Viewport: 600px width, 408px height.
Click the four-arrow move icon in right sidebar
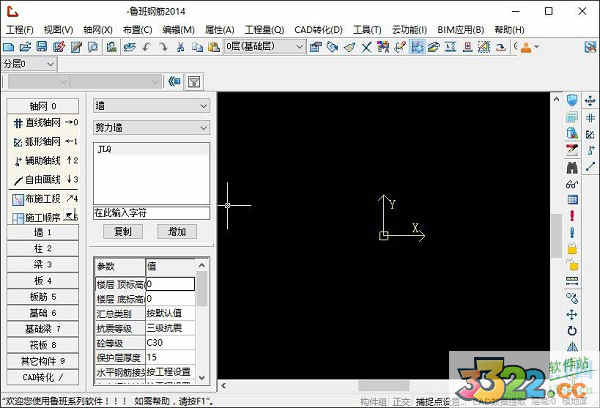[x=572, y=315]
